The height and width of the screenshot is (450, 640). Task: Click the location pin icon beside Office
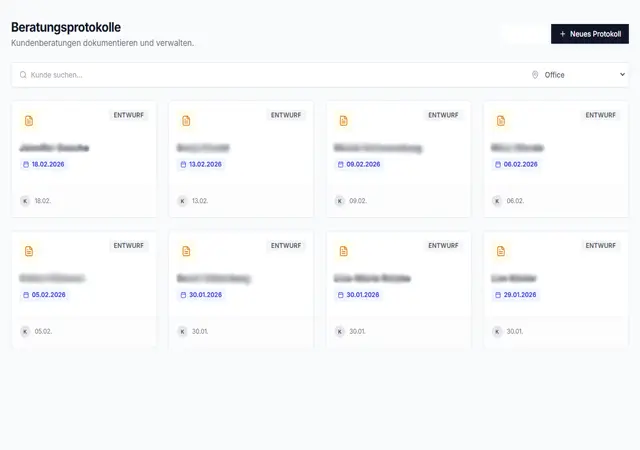point(535,75)
